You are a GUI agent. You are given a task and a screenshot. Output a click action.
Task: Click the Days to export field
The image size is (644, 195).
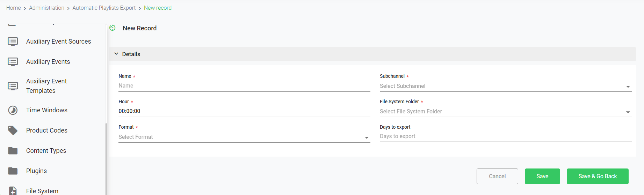tap(505, 136)
